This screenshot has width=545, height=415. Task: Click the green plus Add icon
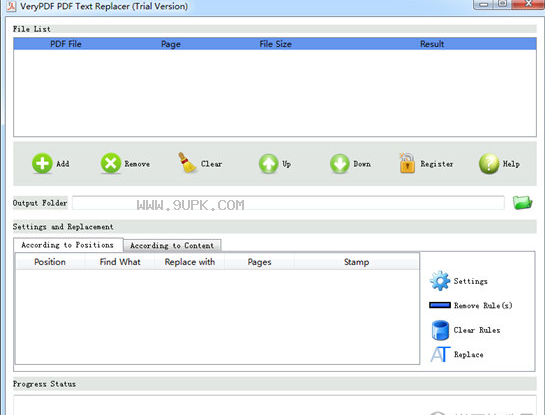click(42, 163)
